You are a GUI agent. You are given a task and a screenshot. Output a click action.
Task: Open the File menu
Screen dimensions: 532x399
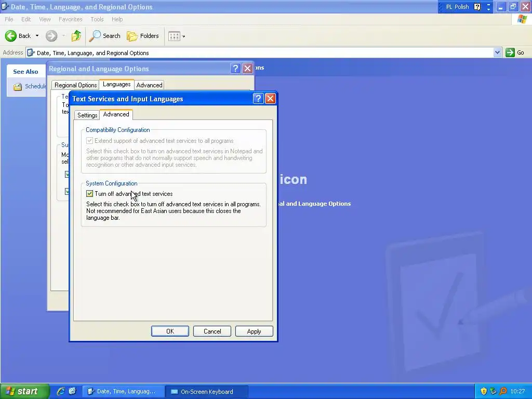(9, 19)
